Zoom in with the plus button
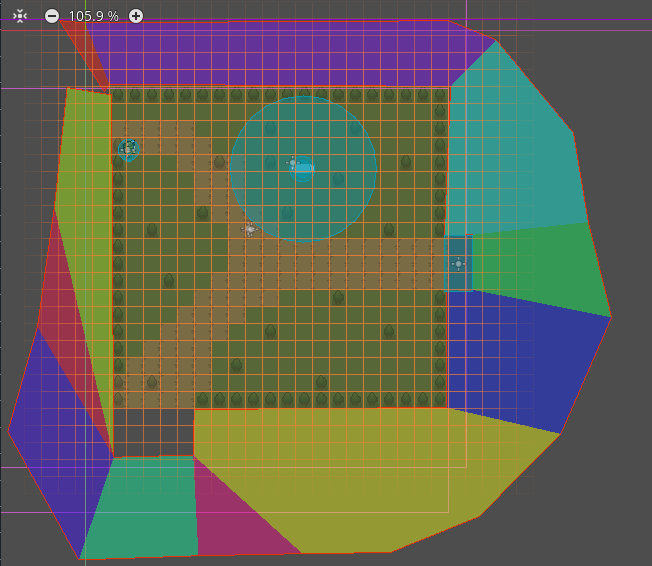 136,16
